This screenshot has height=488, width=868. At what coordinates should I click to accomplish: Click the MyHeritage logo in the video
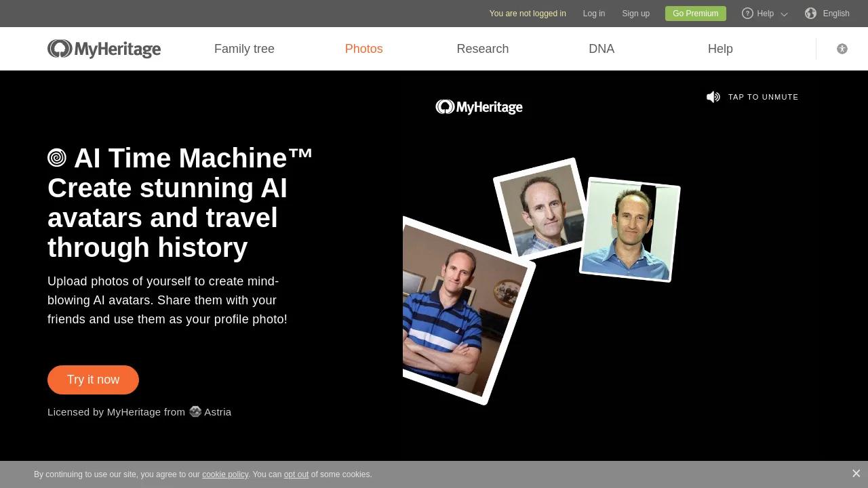(479, 107)
